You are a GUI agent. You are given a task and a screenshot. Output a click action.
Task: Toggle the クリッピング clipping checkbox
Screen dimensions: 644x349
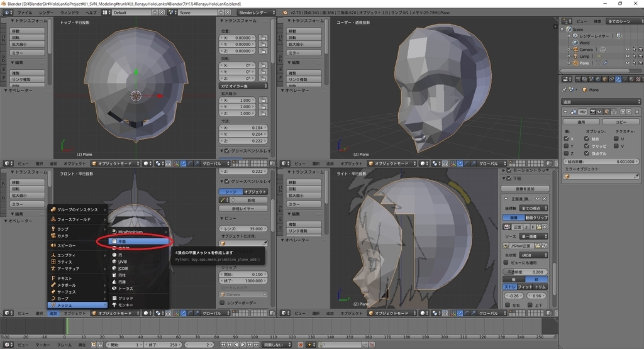tap(587, 146)
